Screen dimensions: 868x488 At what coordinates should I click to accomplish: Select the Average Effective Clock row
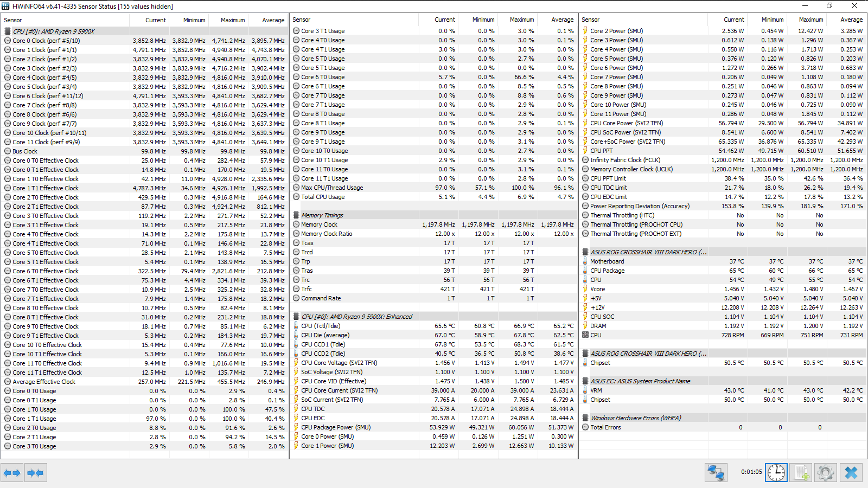pos(144,382)
